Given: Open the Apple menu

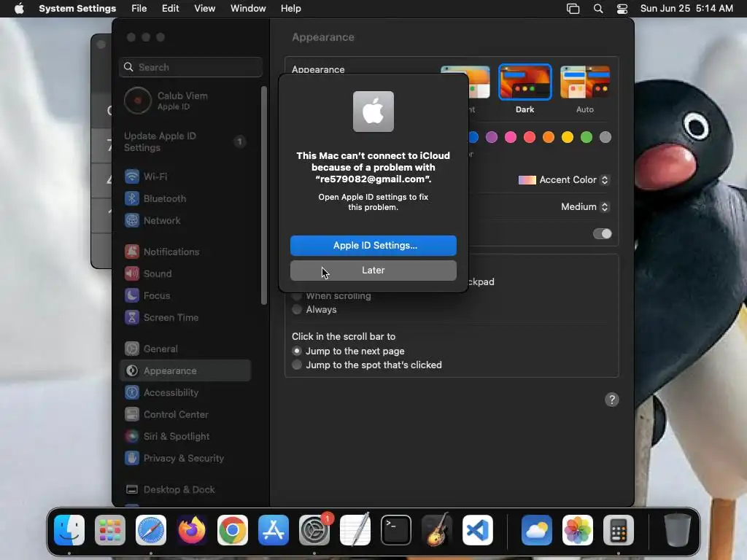Looking at the screenshot, I should [19, 9].
